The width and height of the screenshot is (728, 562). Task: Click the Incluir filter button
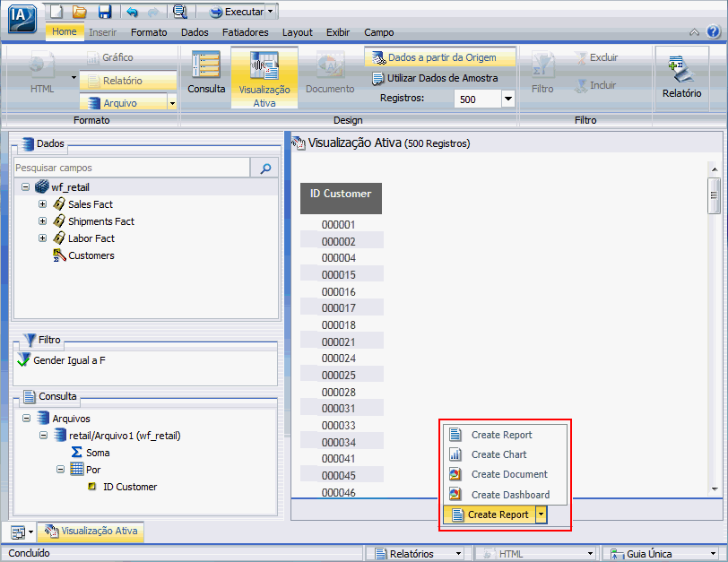(x=595, y=85)
